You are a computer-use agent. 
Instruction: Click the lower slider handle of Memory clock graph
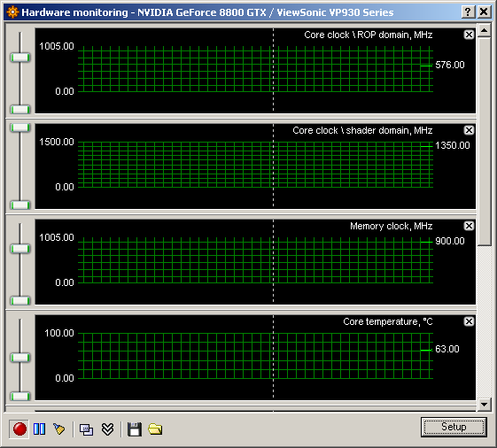click(x=20, y=301)
